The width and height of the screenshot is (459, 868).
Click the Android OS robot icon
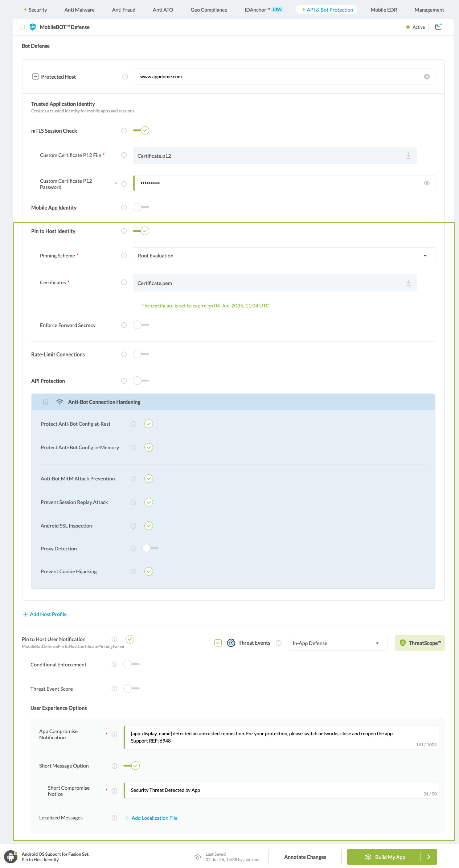(11, 857)
